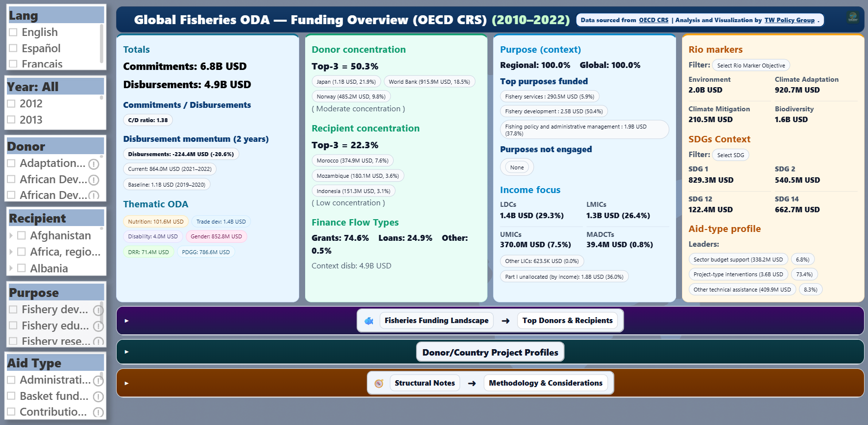The width and height of the screenshot is (868, 425).
Task: Click the Mozambique recipient chip
Action: 358,176
